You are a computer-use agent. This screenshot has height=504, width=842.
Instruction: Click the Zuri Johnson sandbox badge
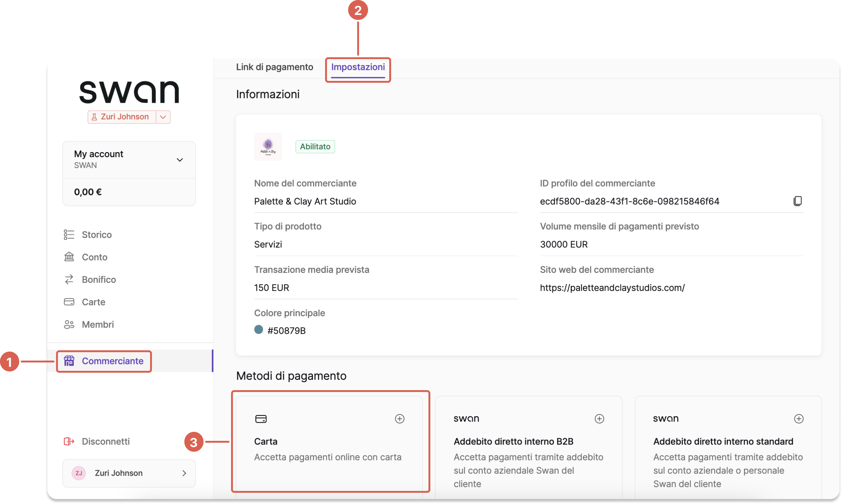[x=122, y=117]
